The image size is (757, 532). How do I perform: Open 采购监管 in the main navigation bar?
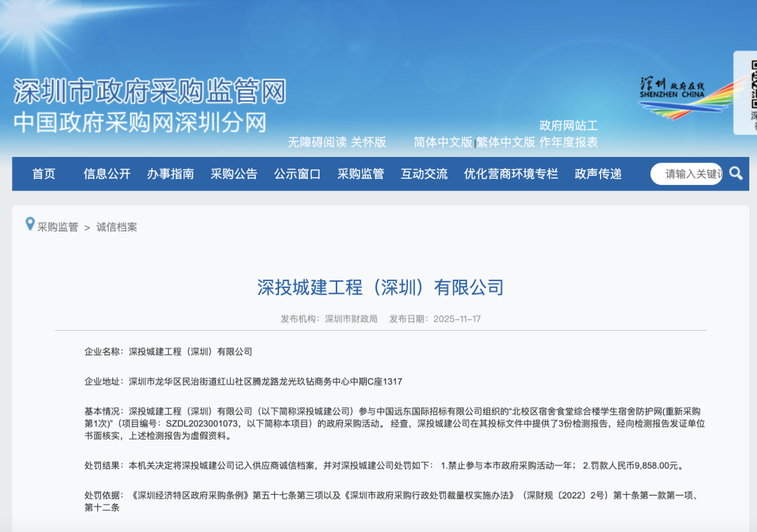360,174
